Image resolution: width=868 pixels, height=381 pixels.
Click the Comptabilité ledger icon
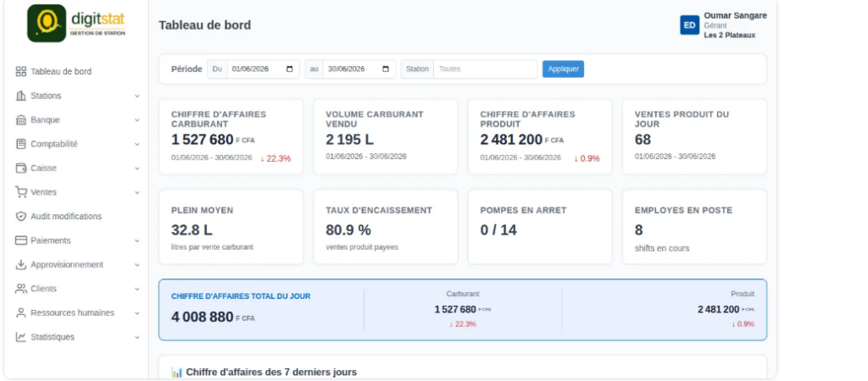[21, 144]
